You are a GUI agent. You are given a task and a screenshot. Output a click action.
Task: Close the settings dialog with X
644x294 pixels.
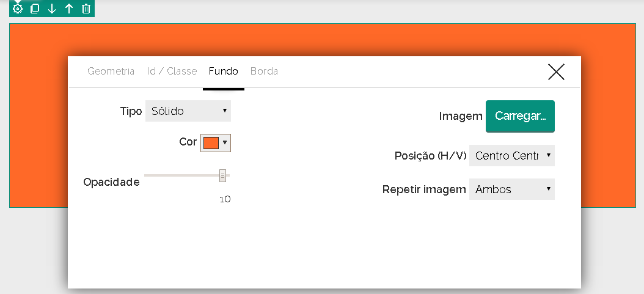pos(556,72)
